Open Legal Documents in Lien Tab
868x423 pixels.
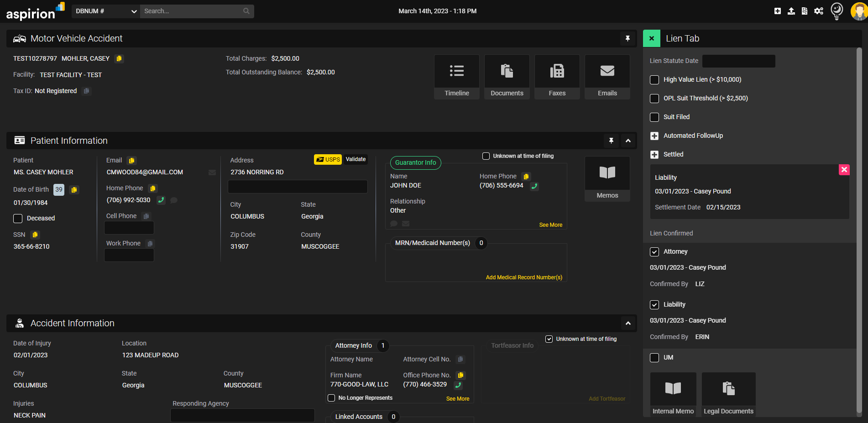[728, 394]
